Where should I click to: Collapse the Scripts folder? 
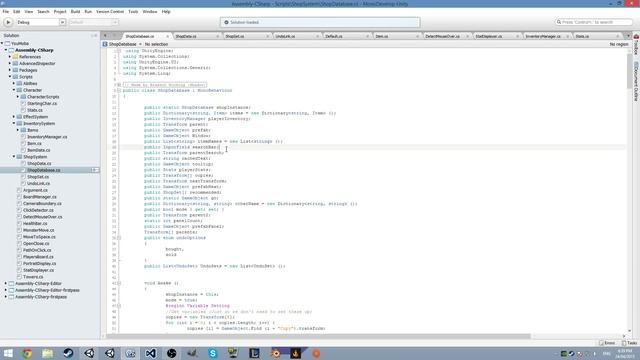(x=10, y=77)
